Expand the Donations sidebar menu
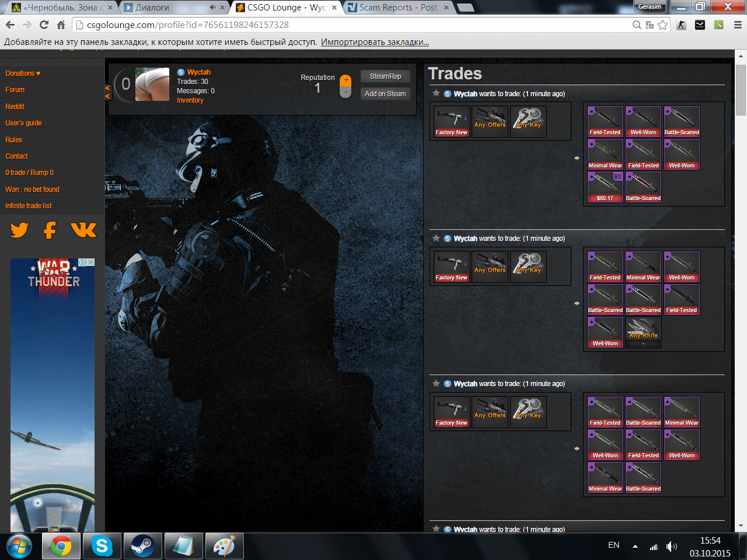 (23, 73)
